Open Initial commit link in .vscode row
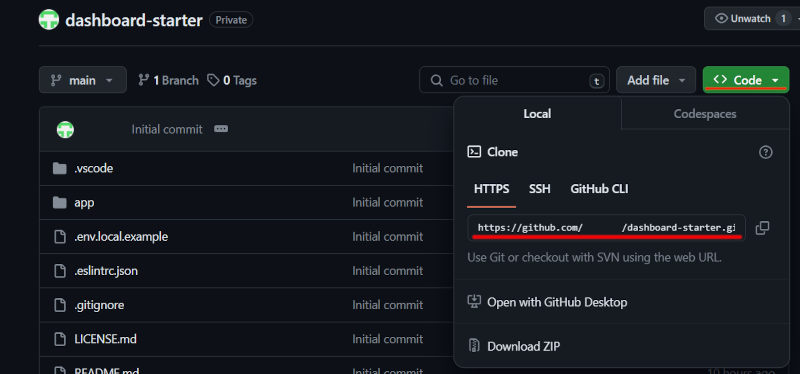The height and width of the screenshot is (374, 800). click(x=387, y=168)
